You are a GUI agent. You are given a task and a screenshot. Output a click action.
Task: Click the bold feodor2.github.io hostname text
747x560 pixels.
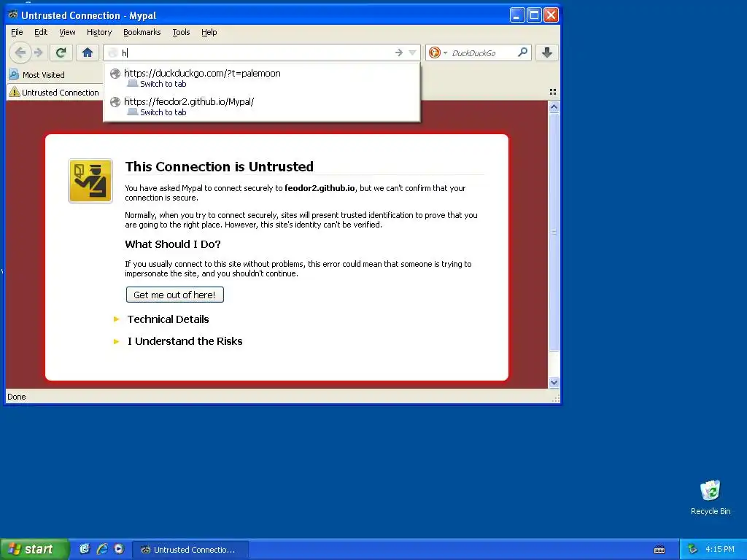pyautogui.click(x=320, y=188)
